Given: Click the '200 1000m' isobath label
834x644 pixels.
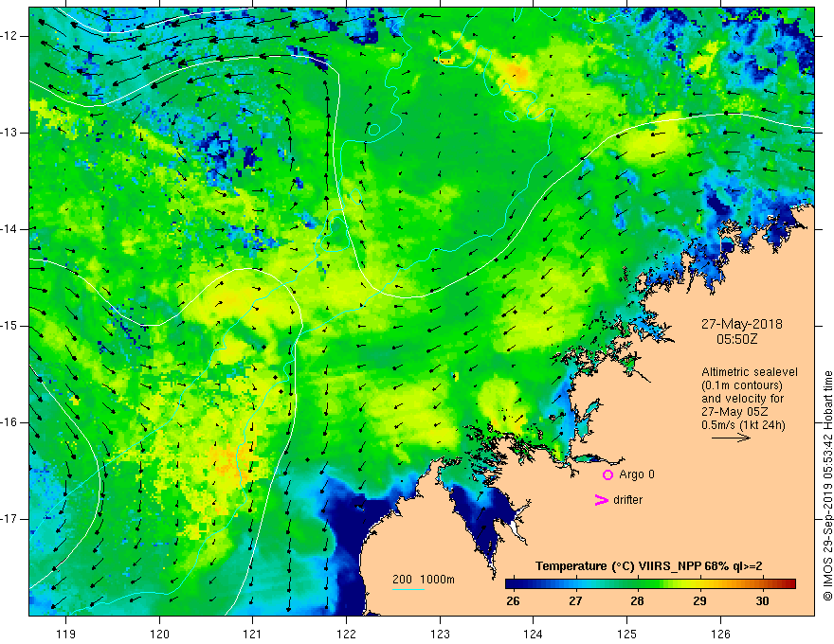Looking at the screenshot, I should click(424, 580).
